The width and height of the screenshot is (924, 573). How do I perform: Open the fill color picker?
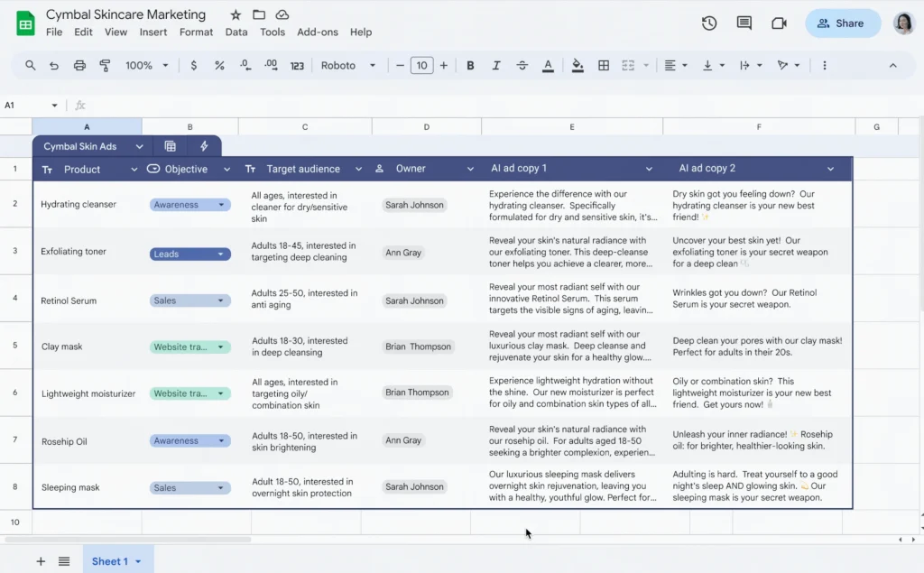(577, 66)
